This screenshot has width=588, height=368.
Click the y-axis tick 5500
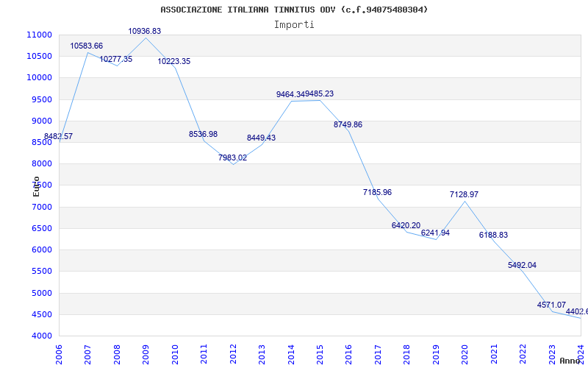pos(41,271)
